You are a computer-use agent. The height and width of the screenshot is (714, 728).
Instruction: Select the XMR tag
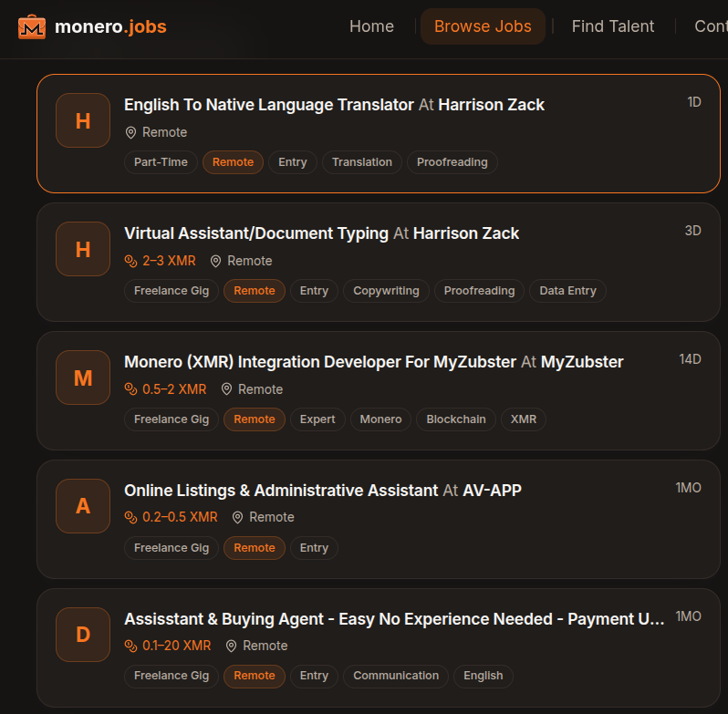524,419
